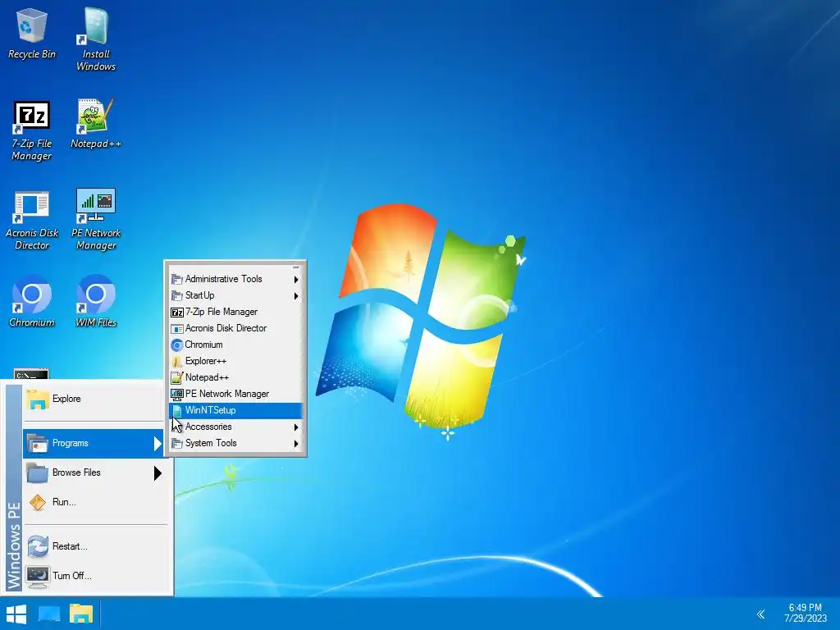Open Administrative Tools in Programs submenu
Screen dimensions: 840x630
coord(235,279)
